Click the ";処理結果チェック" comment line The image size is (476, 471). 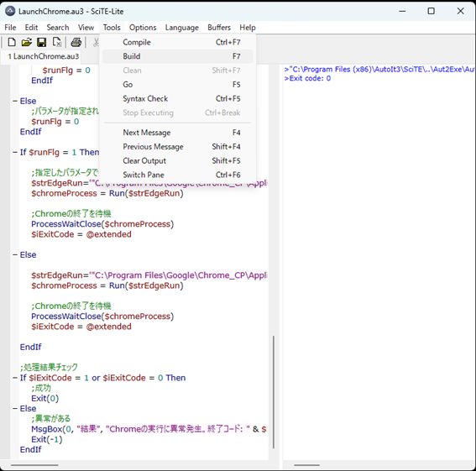click(49, 368)
